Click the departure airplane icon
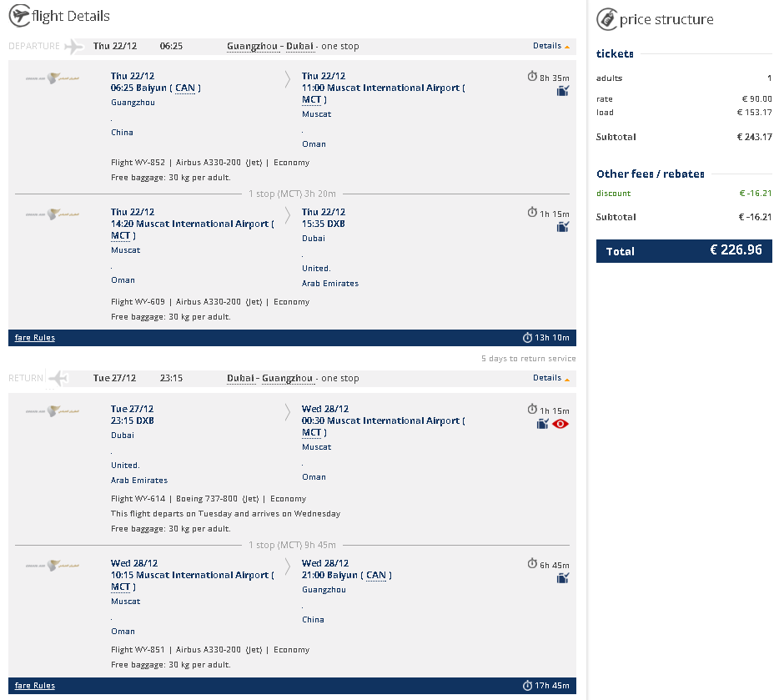 (x=74, y=46)
